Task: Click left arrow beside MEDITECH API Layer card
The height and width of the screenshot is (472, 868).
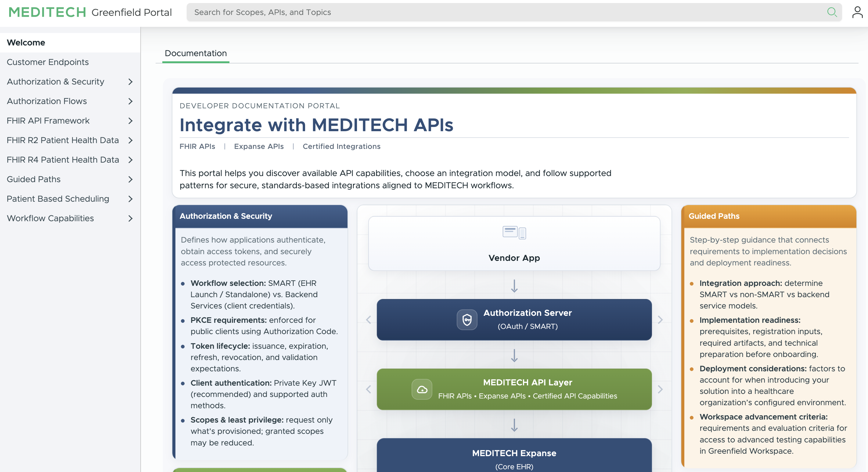Action: [368, 389]
